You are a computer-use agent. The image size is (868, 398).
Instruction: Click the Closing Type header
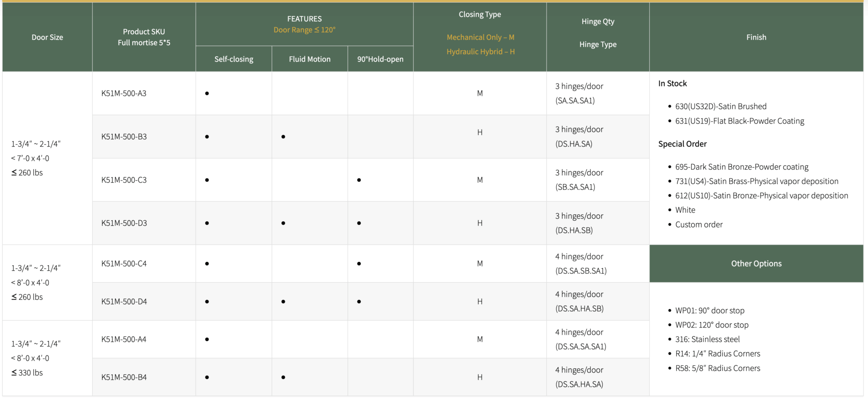480,14
